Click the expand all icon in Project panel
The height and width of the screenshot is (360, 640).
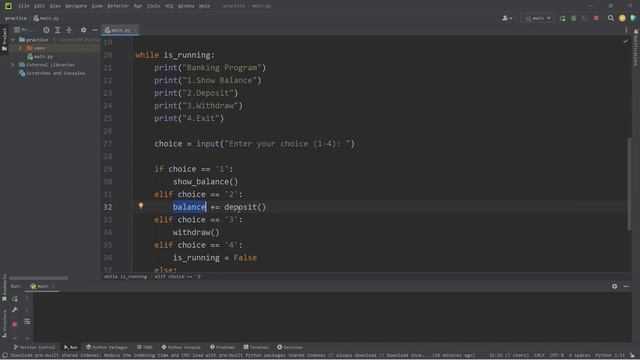58,30
